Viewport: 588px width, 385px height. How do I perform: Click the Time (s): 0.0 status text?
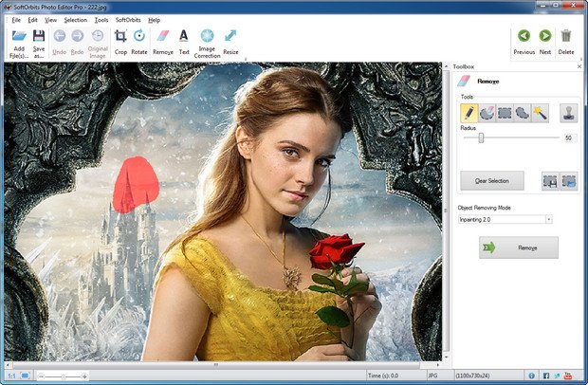[x=383, y=376]
